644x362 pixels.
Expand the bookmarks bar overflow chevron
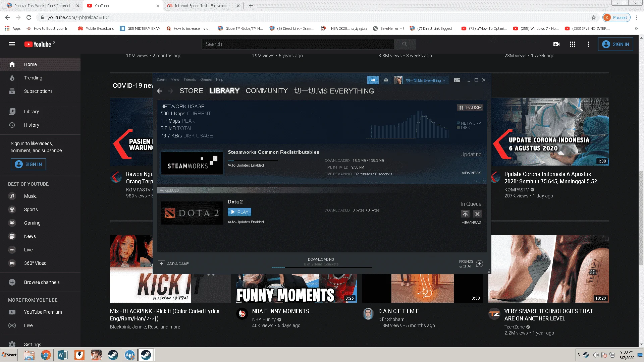point(636,28)
